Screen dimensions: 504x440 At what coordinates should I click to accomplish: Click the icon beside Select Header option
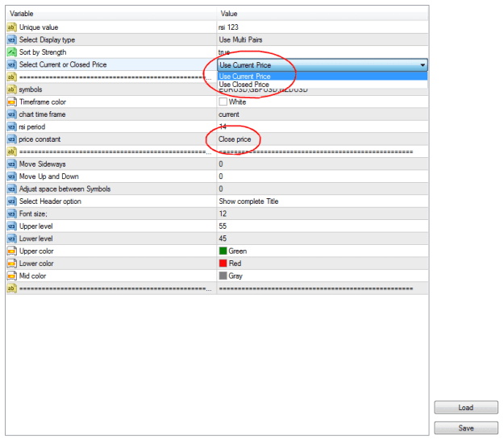[x=11, y=201]
